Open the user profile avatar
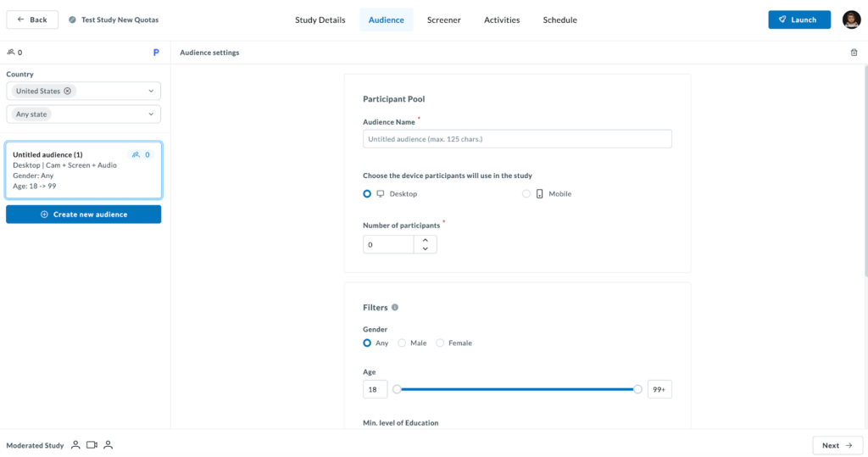Screen dimensions: 868x457 click(x=851, y=20)
